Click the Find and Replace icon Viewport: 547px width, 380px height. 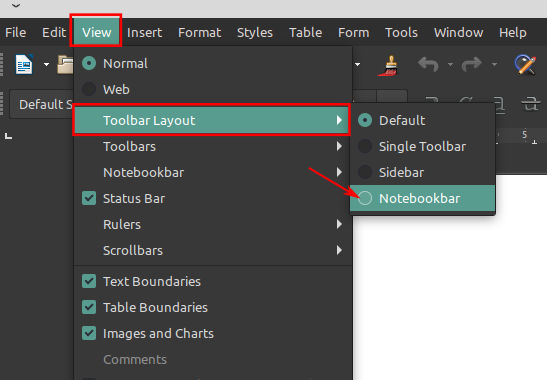(525, 65)
